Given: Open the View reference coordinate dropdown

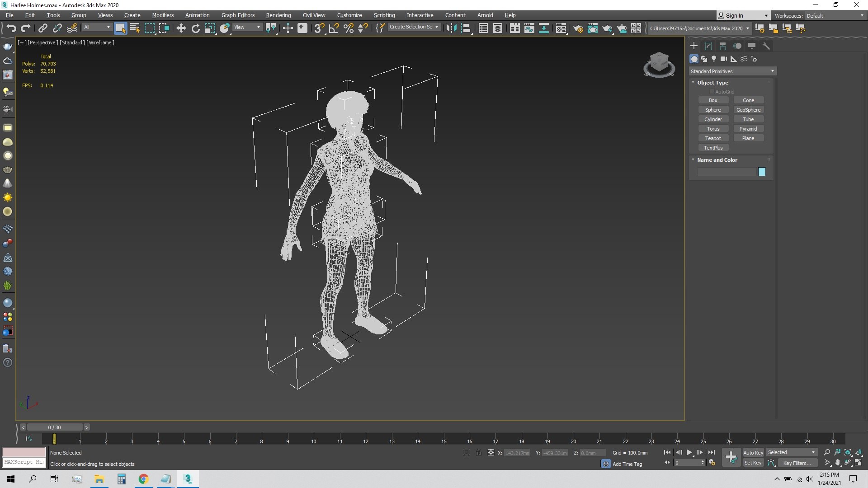Looking at the screenshot, I should [247, 27].
